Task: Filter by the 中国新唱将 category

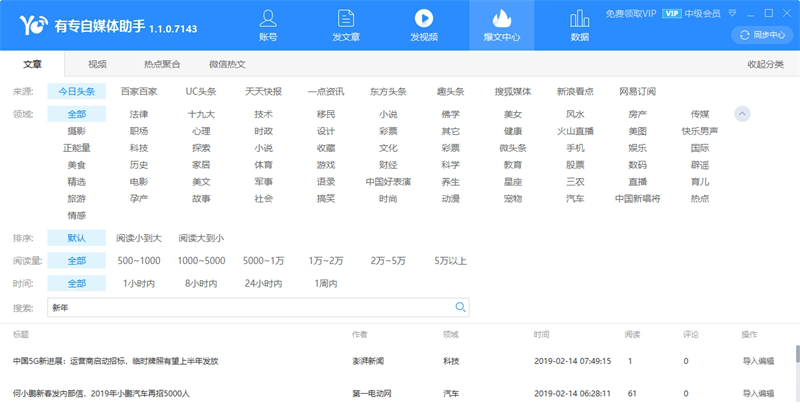Action: 637,199
